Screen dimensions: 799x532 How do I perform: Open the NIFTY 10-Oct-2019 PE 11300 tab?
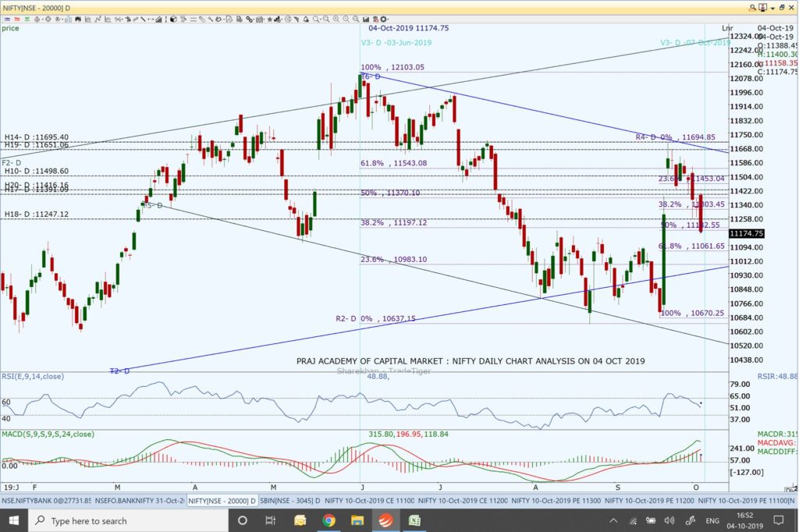pos(556,501)
